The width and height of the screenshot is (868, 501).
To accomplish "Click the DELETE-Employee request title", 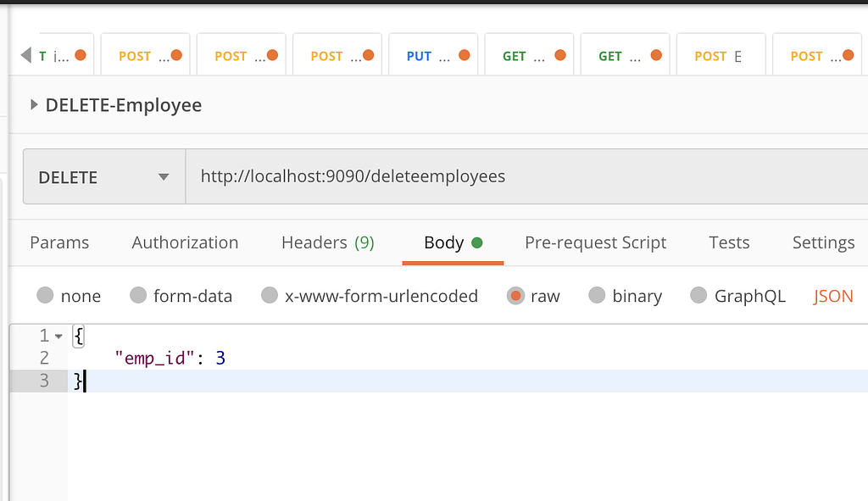I will point(124,104).
